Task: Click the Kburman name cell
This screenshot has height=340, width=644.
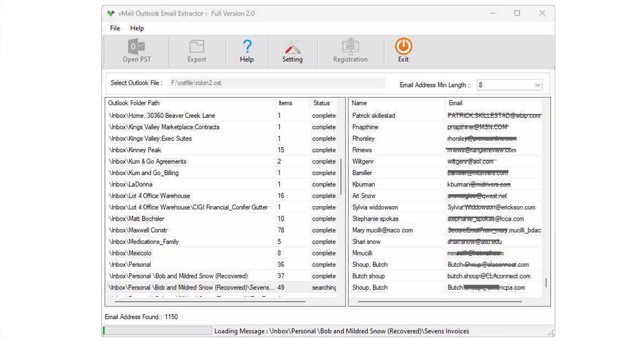Action: coord(363,184)
